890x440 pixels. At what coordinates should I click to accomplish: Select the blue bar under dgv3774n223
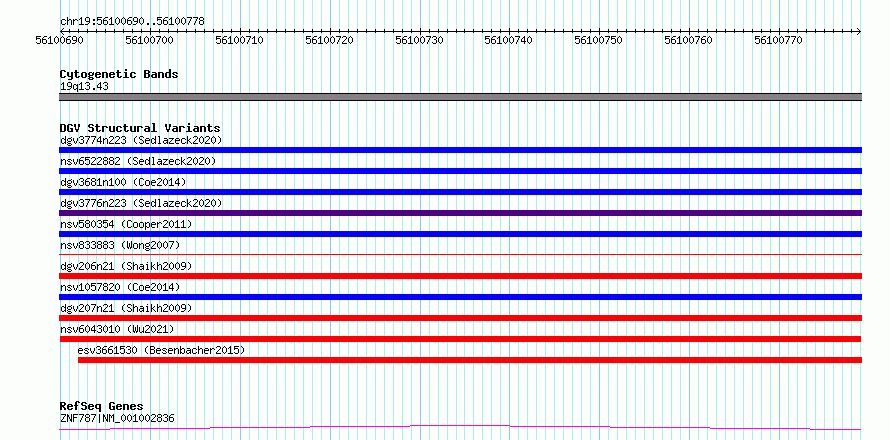coord(460,150)
